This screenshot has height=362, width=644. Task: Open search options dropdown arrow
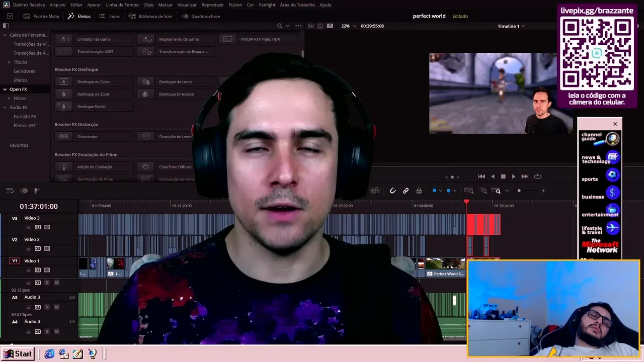coord(287,26)
